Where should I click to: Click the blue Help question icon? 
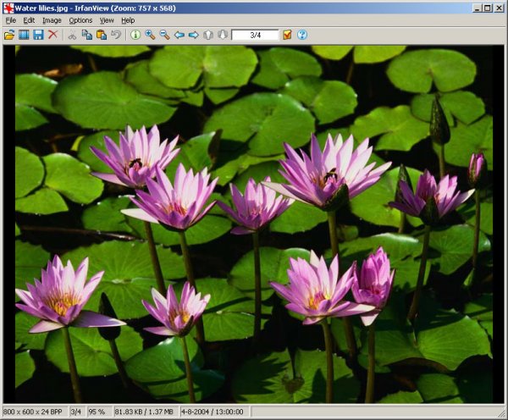302,35
